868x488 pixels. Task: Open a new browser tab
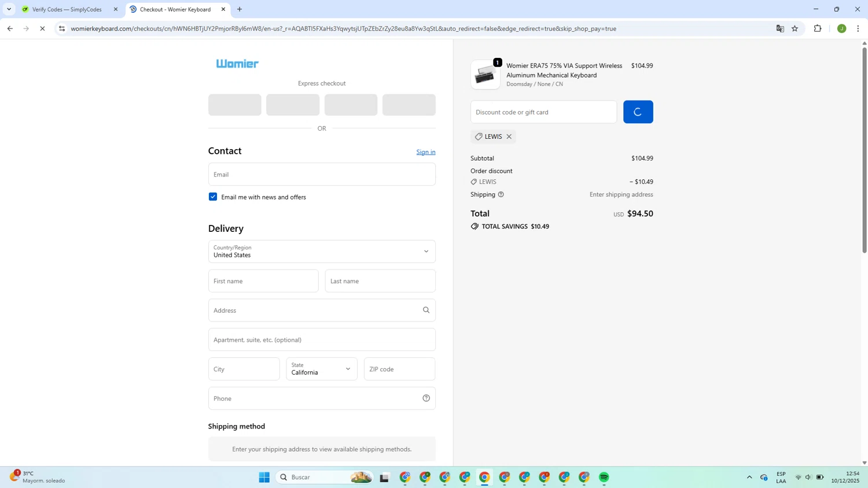240,9
